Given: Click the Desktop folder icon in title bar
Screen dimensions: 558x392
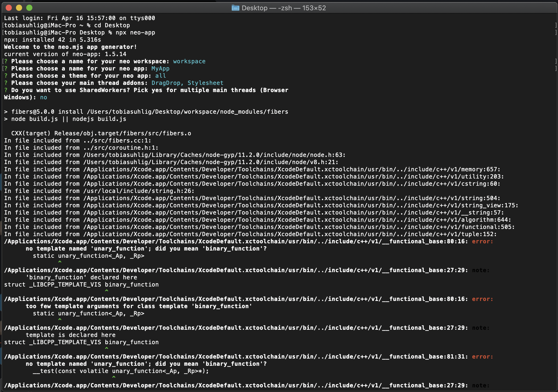Looking at the screenshot, I should (235, 8).
